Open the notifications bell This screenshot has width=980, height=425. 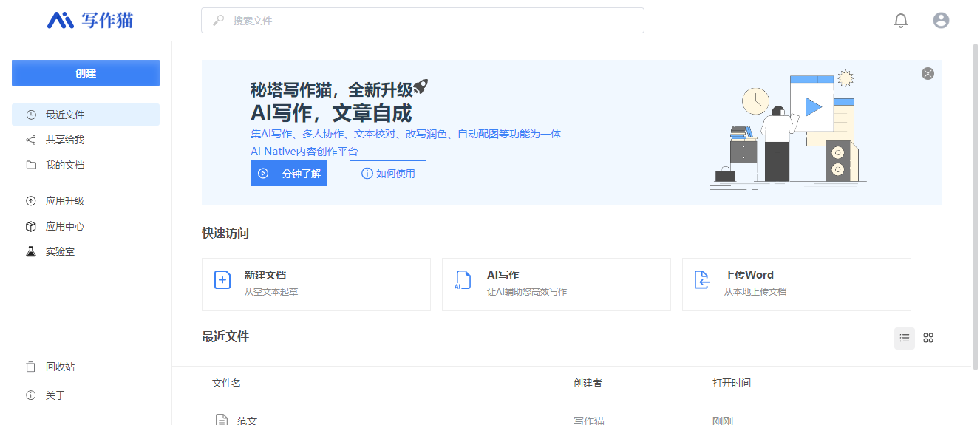tap(901, 21)
